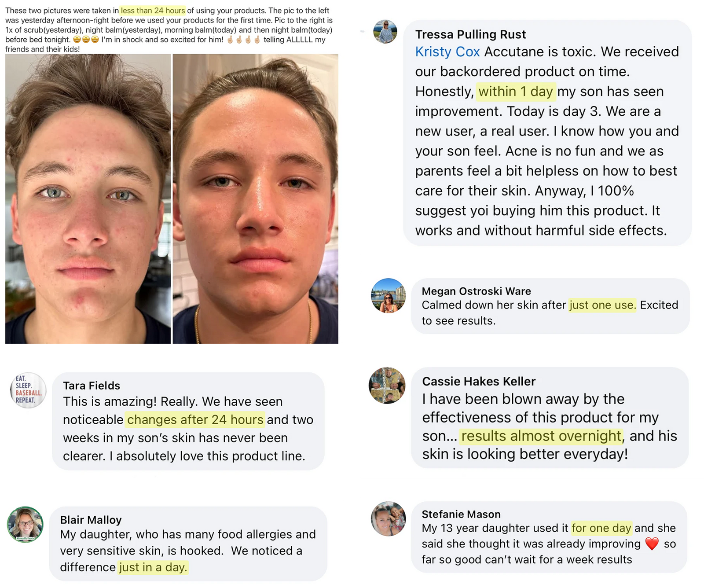This screenshot has height=588, width=704.
Task: Click the Tressa Pulling Rust name
Action: [x=470, y=34]
